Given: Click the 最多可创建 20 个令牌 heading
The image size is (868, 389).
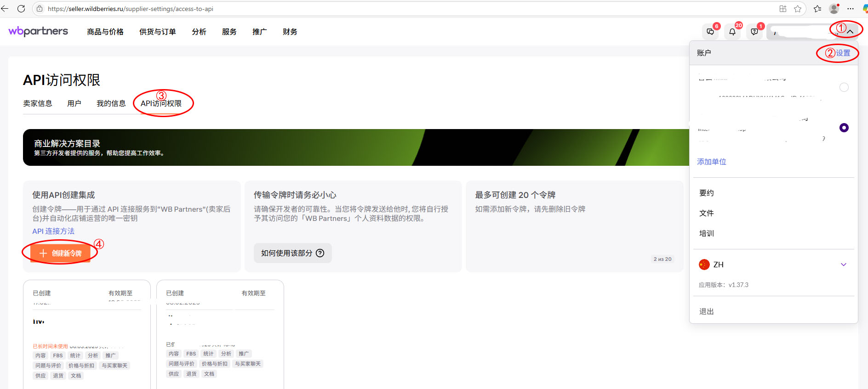Looking at the screenshot, I should 515,195.
